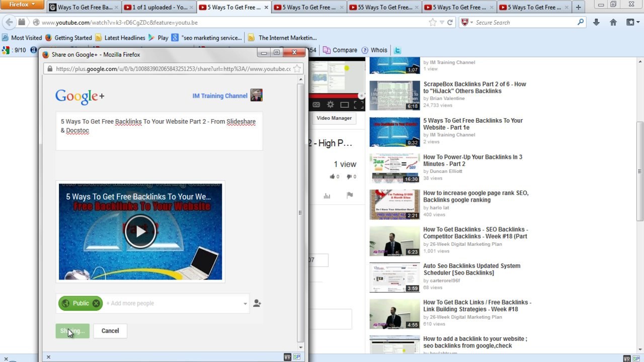644x362 pixels.
Task: Open thumbnail of '5 Ways...Part 1e' video
Action: 394,132
